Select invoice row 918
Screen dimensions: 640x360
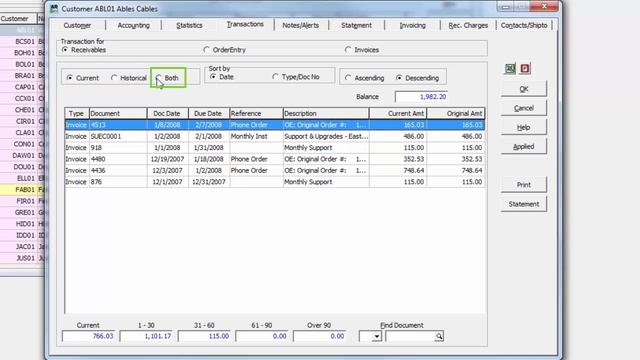tap(275, 148)
